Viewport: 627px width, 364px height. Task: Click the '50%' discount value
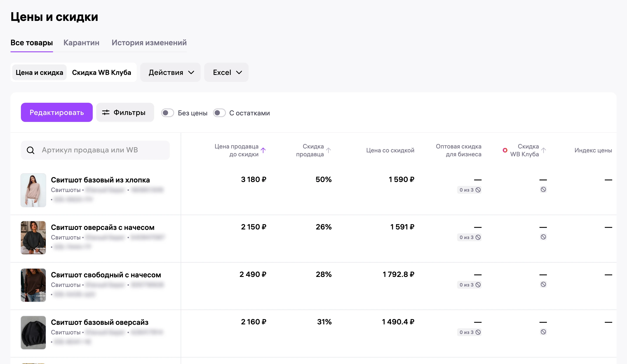click(x=324, y=180)
